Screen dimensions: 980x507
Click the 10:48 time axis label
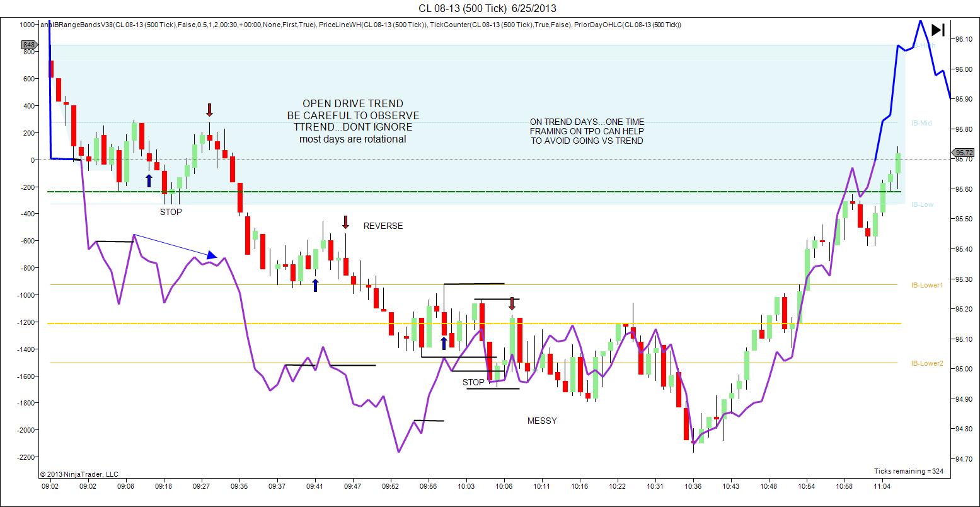click(769, 486)
